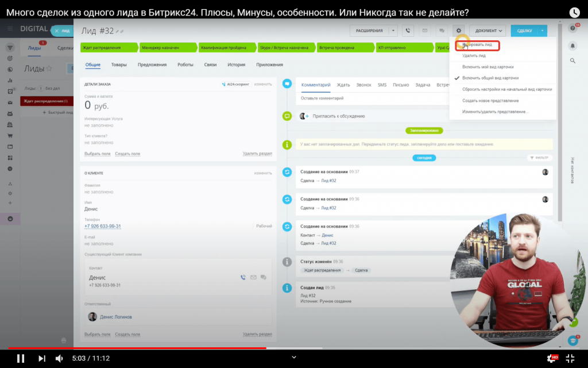The width and height of the screenshot is (588, 368).
Task: Call contact Денис via phone icon
Action: point(243,278)
